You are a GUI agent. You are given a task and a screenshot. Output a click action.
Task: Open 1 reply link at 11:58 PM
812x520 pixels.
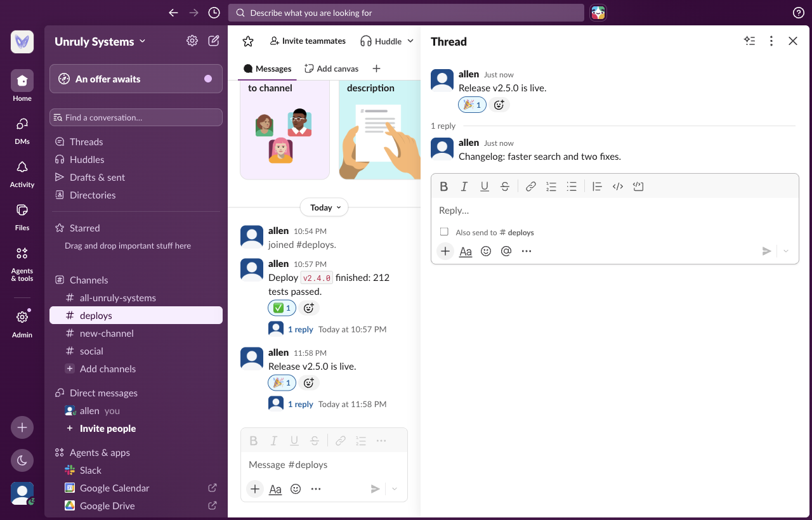[x=301, y=404]
